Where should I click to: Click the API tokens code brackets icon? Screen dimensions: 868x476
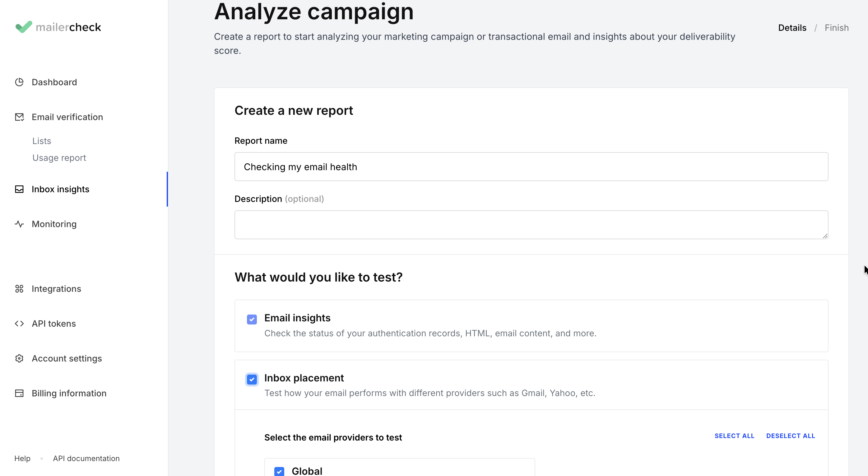(x=19, y=324)
